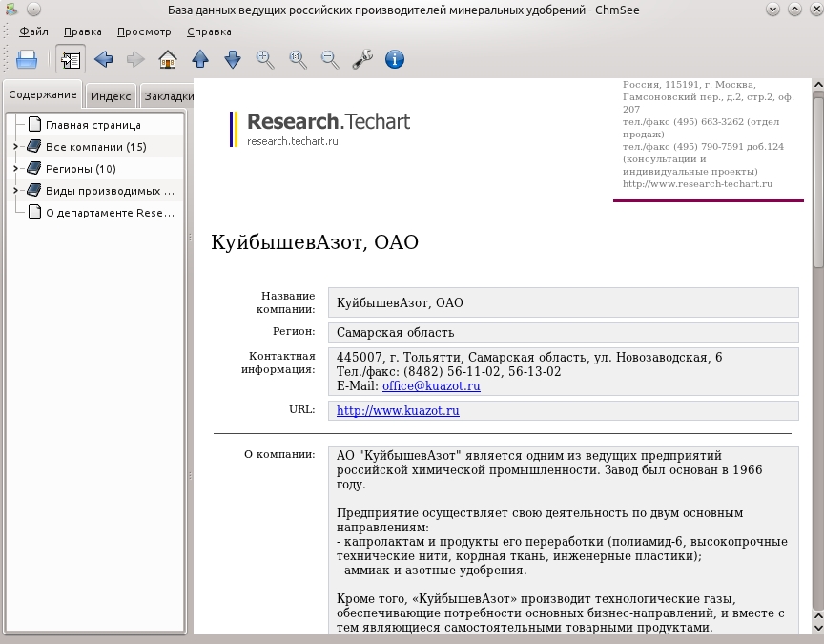Zoom out with the minus magnifier
Screen dimensions: 824x644
click(330, 59)
